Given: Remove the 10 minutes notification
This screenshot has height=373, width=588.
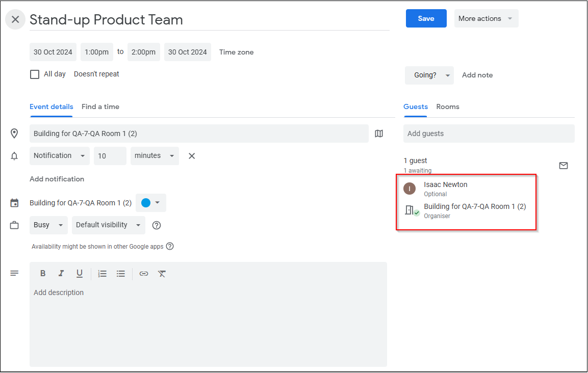Looking at the screenshot, I should (x=192, y=156).
